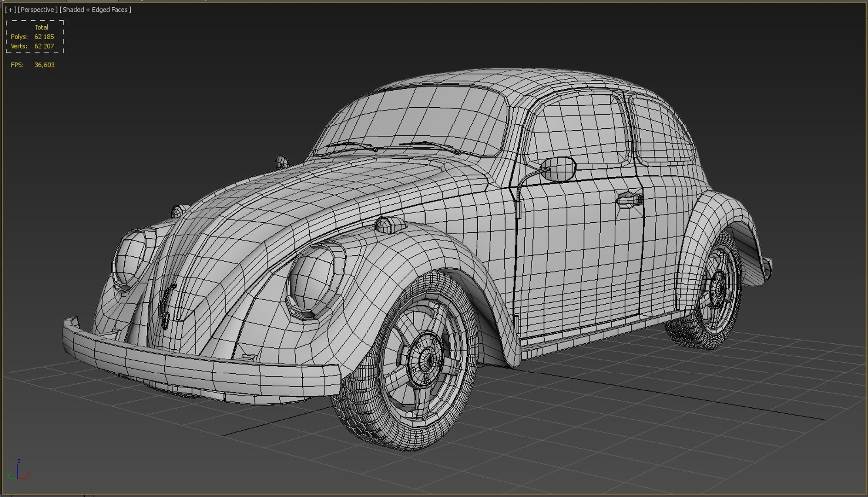Select the windshield mesh

point(412,121)
